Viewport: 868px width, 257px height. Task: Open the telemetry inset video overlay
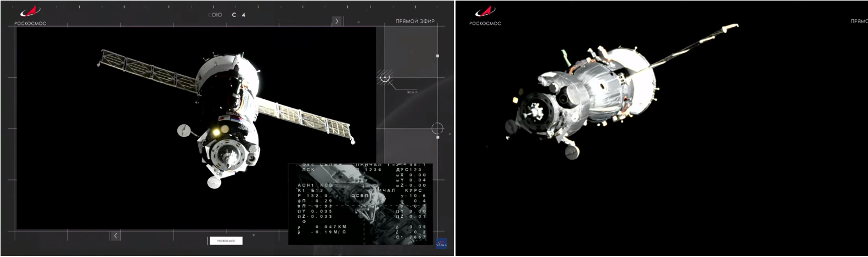pyautogui.click(x=360, y=204)
